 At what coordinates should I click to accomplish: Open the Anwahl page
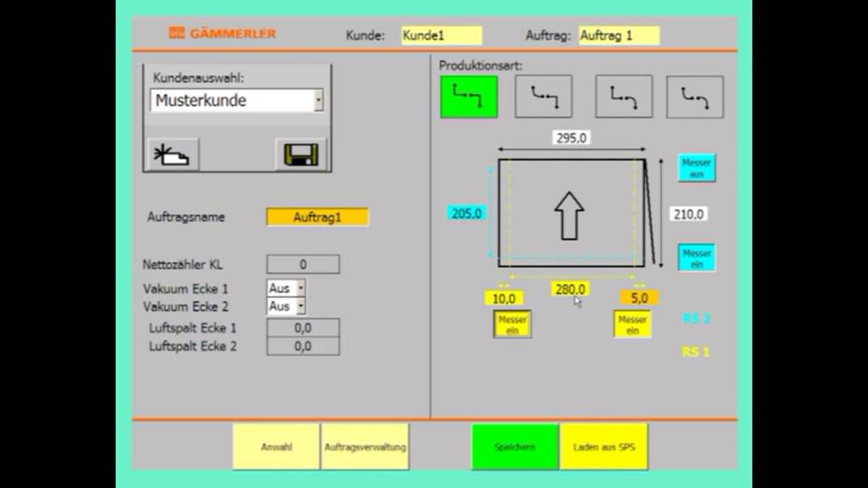point(276,447)
